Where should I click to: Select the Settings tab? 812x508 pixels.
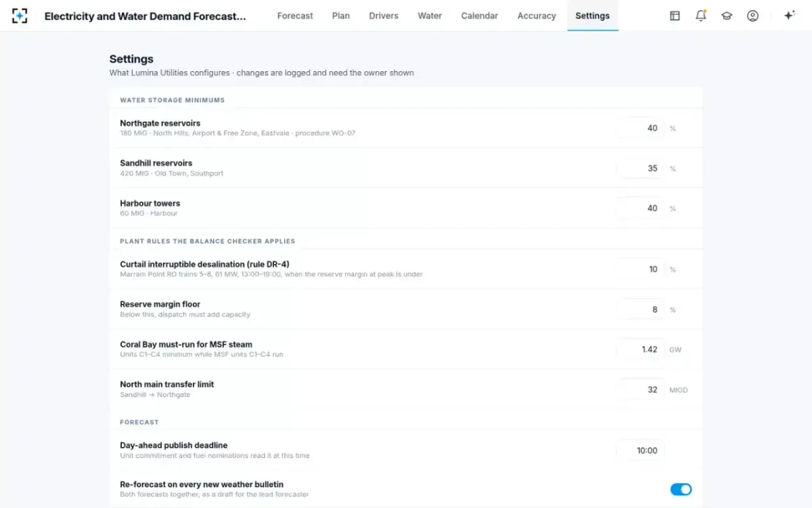click(x=593, y=16)
